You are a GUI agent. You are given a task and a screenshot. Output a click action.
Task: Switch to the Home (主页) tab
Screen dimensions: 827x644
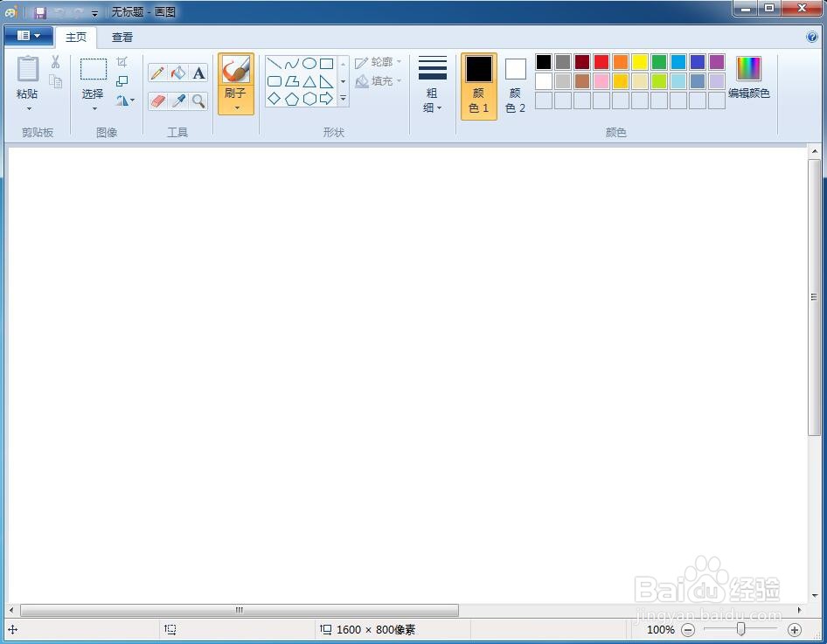[x=76, y=37]
